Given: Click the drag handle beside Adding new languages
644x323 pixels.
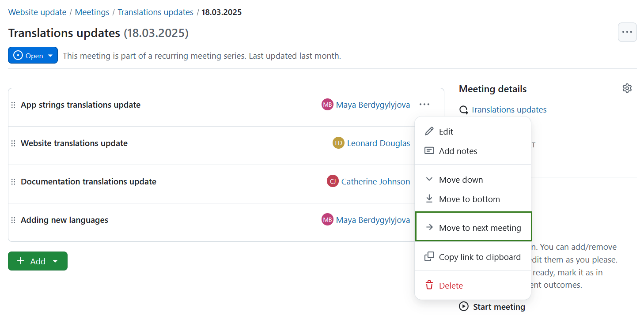Looking at the screenshot, I should pos(13,219).
